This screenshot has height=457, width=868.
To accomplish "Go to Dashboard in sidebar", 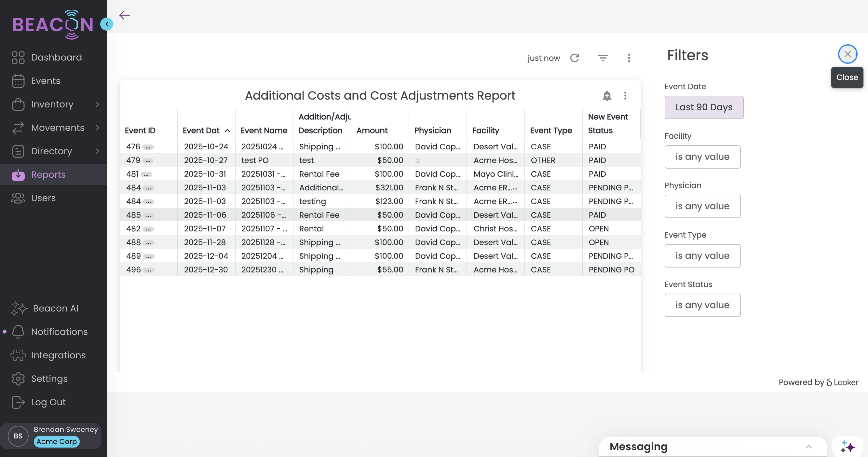I will pyautogui.click(x=56, y=57).
